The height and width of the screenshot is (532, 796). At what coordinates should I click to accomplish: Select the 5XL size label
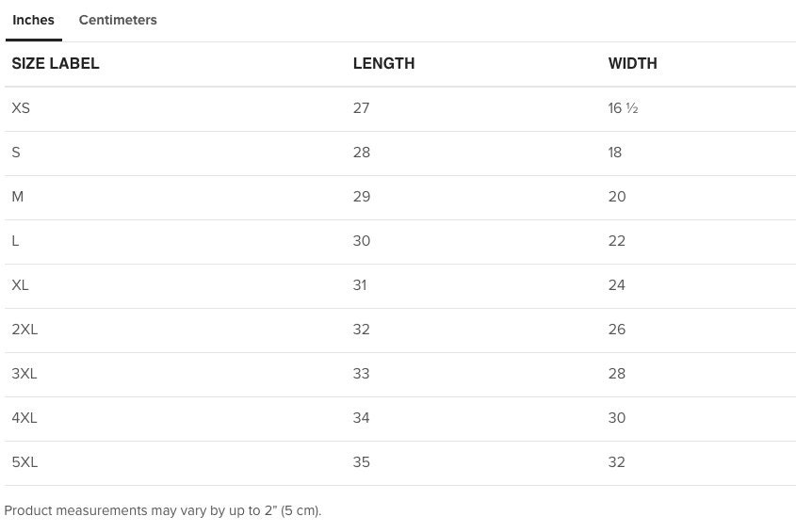[x=24, y=462]
